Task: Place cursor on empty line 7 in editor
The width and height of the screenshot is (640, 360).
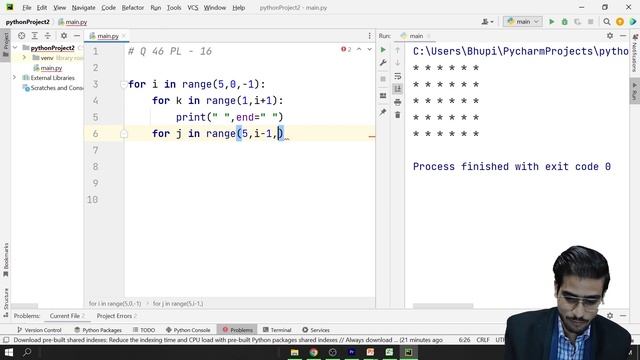Action: click(250, 150)
